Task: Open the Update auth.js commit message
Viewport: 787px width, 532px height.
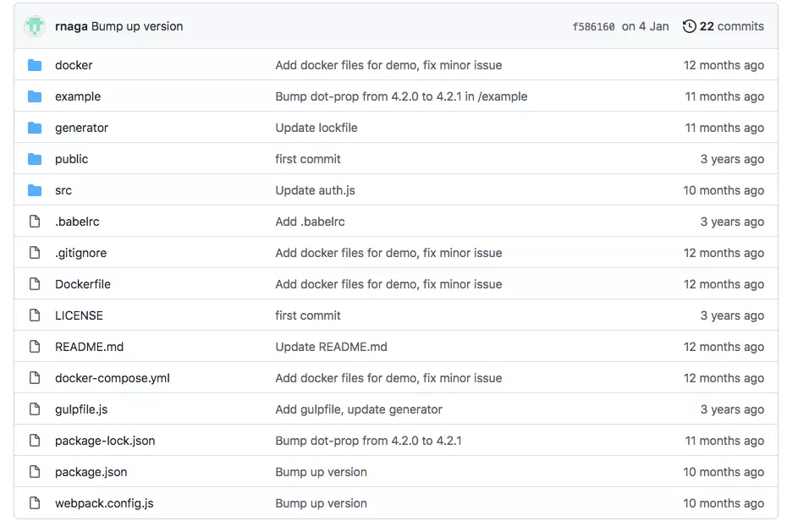Action: click(315, 190)
